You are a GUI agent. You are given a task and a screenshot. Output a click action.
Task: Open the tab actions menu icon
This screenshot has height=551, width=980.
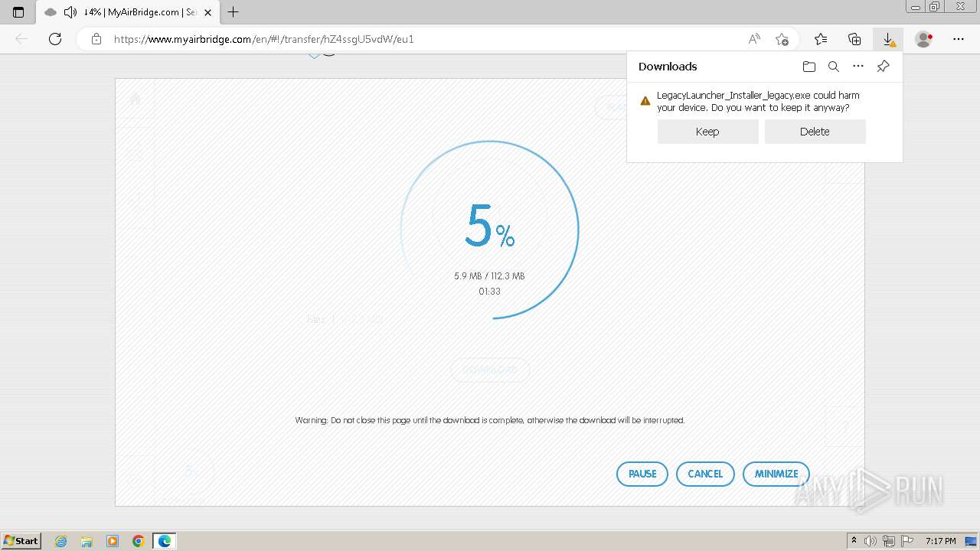coord(18,12)
